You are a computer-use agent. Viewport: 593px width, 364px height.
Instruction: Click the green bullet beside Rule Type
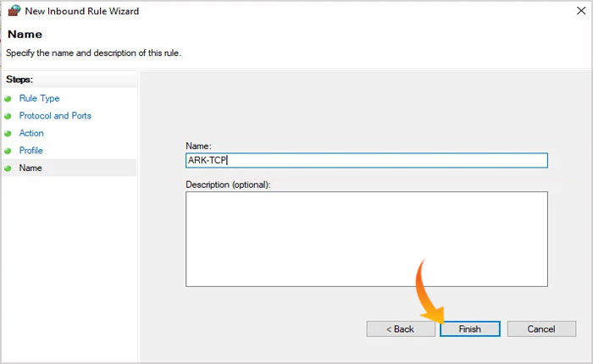(8, 98)
